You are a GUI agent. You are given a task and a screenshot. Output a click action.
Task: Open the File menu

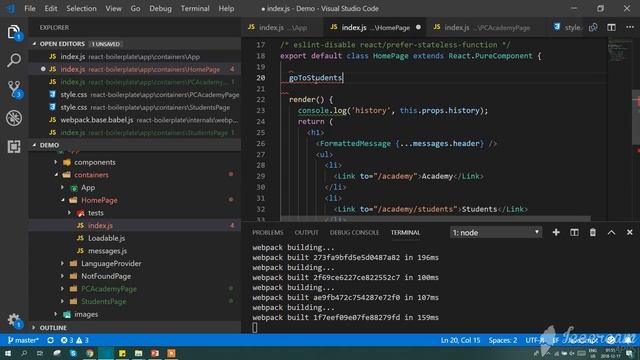click(30, 8)
